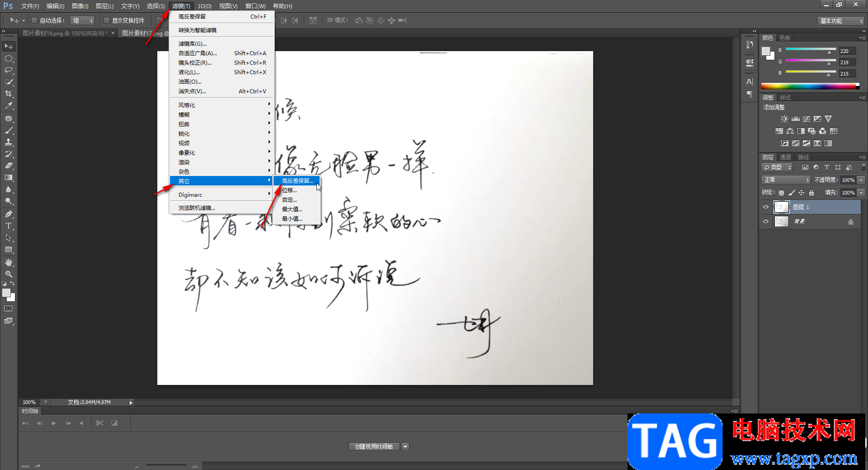
Task: Open layer filter type dropdown
Action: click(x=777, y=167)
